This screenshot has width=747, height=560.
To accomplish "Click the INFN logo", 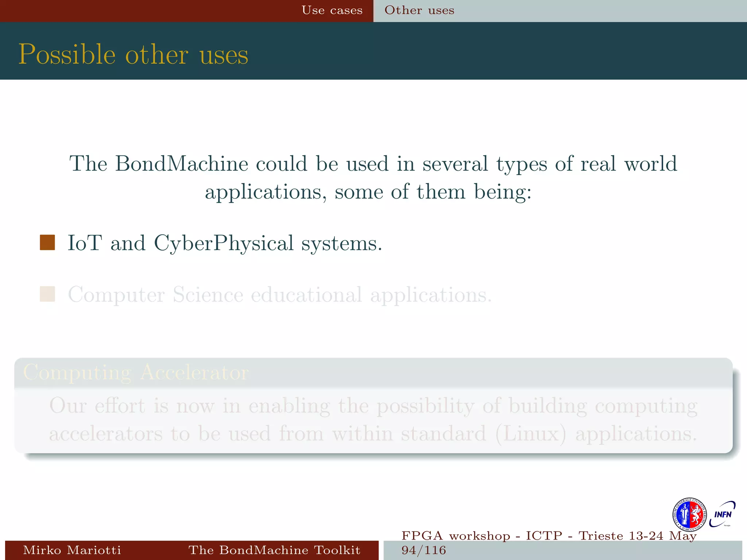I will 723,514.
